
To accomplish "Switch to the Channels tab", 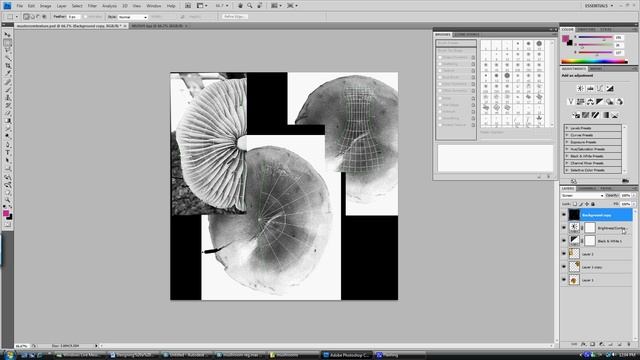I will [x=587, y=188].
